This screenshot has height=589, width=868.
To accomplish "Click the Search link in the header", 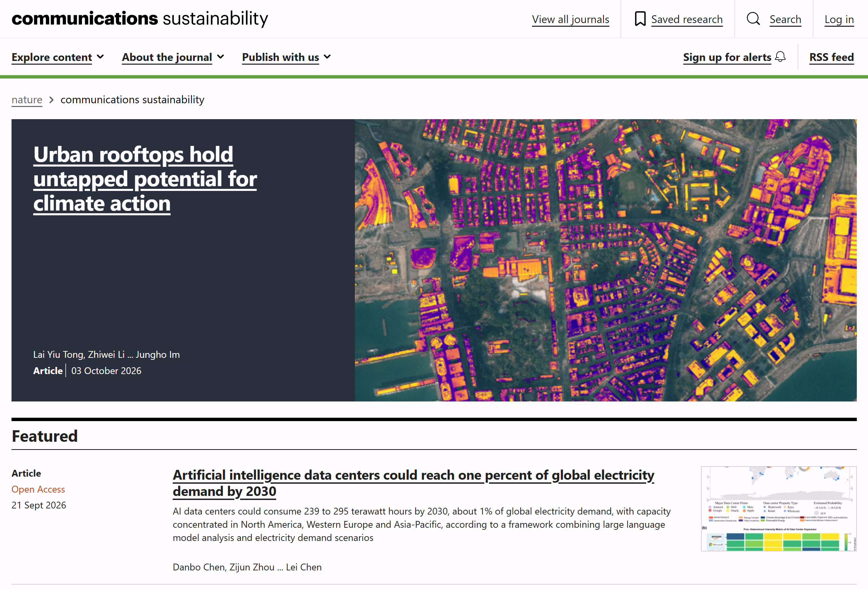I will [x=785, y=19].
